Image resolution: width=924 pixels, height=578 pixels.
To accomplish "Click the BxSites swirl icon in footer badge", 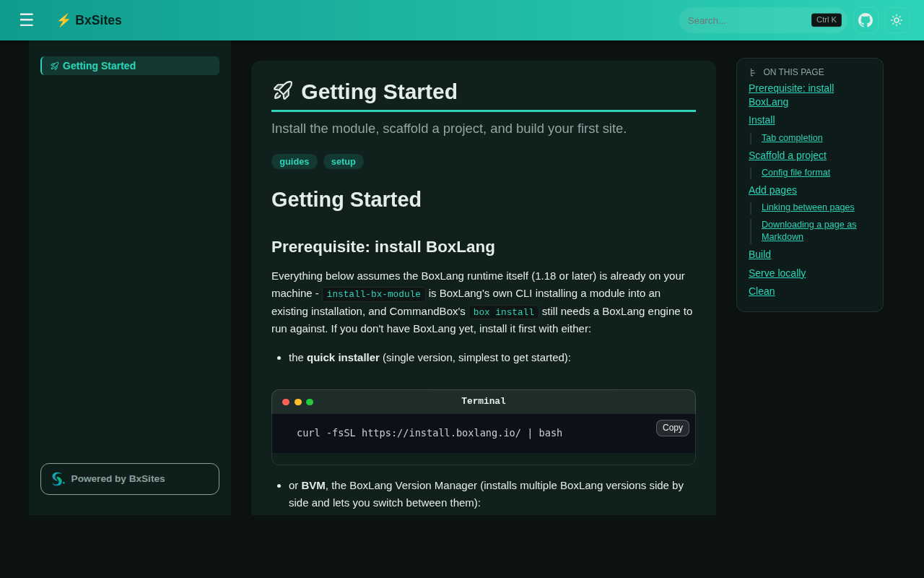I will click(58, 479).
